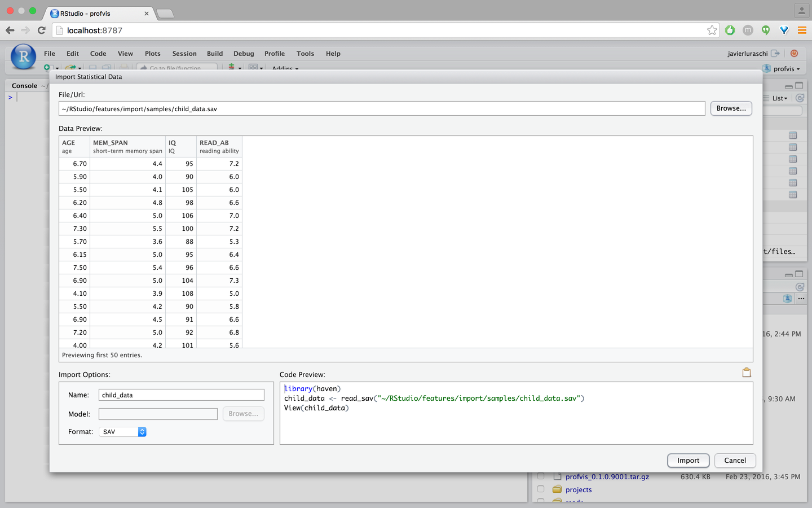Open the Session menu
The image size is (812, 508).
pos(184,54)
